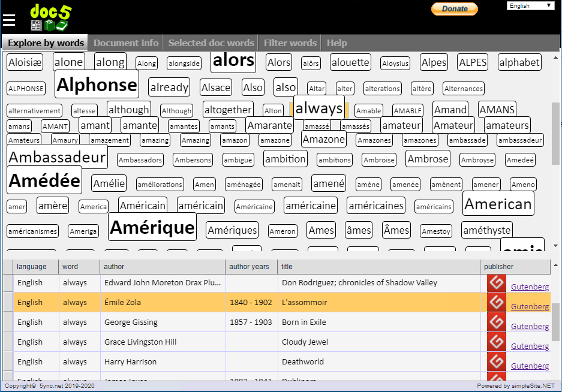Click the Donate button
The image size is (562, 392).
pyautogui.click(x=454, y=9)
